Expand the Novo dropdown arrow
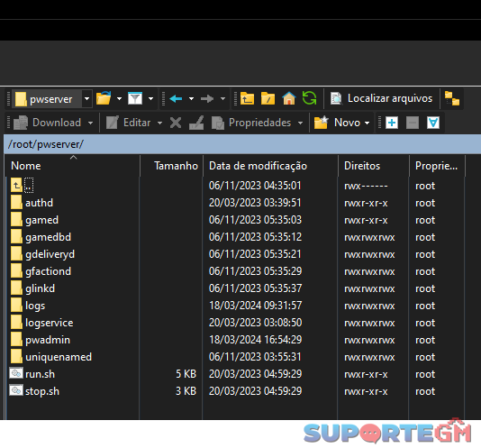481x448 pixels. pos(368,123)
